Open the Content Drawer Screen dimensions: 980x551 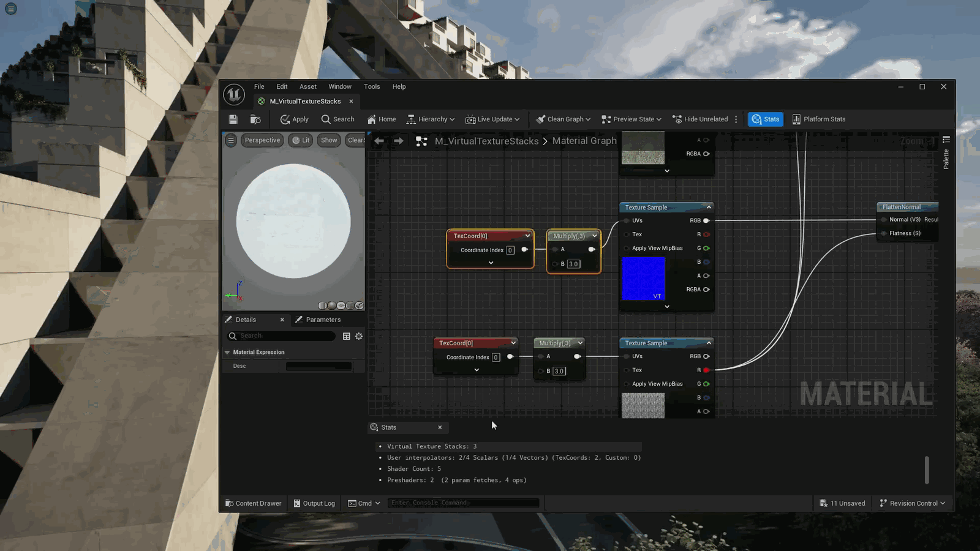[254, 503]
